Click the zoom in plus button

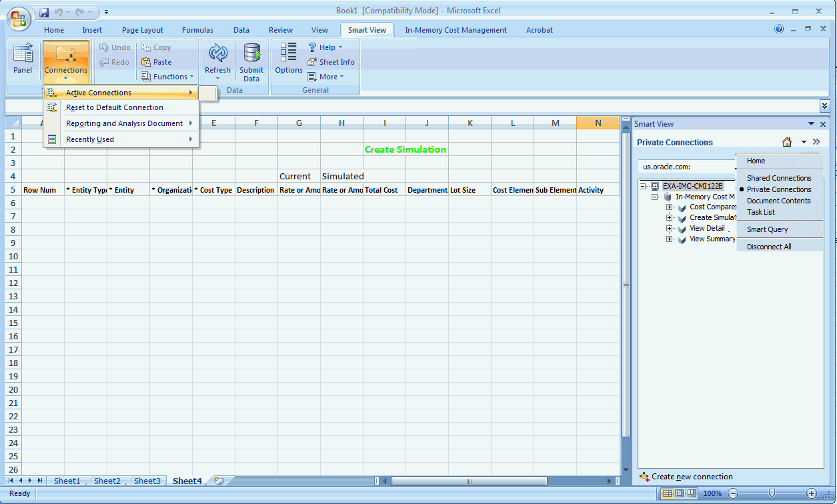(x=812, y=493)
